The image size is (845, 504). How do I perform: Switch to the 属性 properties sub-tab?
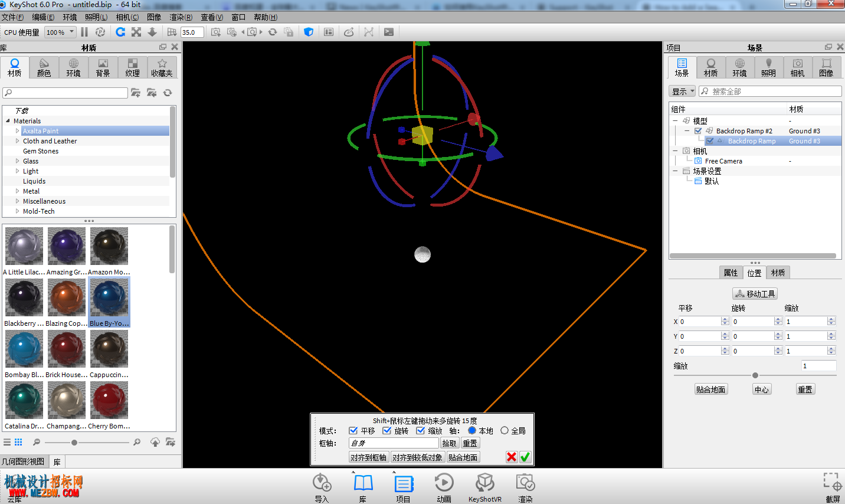point(731,273)
